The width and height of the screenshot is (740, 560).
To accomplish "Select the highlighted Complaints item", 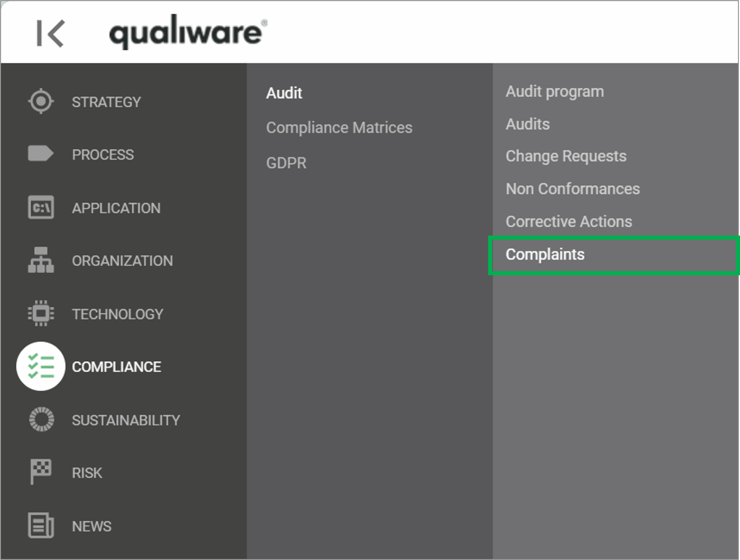I will [545, 254].
